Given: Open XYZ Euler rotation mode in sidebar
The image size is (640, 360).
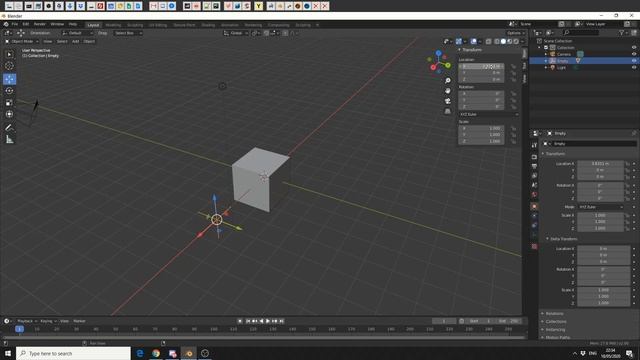Looking at the screenshot, I should [488, 114].
